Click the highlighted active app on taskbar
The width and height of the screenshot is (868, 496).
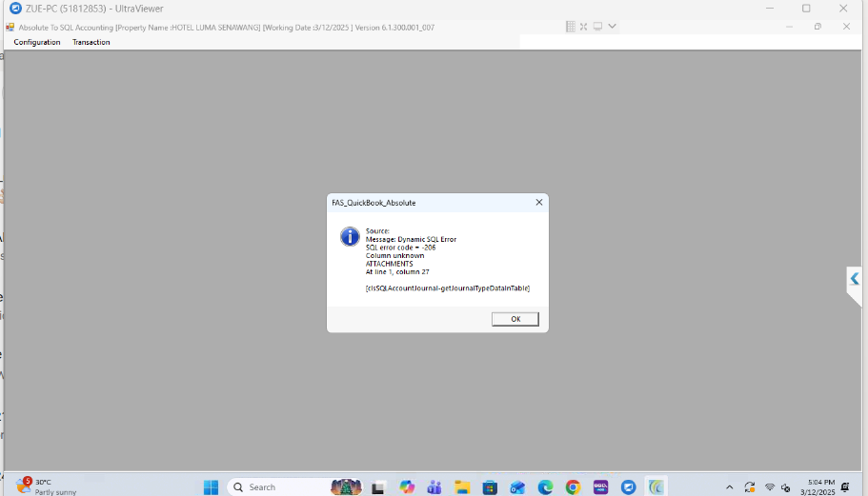(656, 487)
